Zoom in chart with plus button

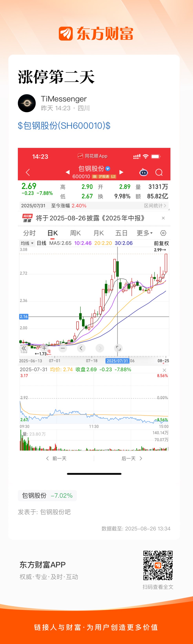44,348
